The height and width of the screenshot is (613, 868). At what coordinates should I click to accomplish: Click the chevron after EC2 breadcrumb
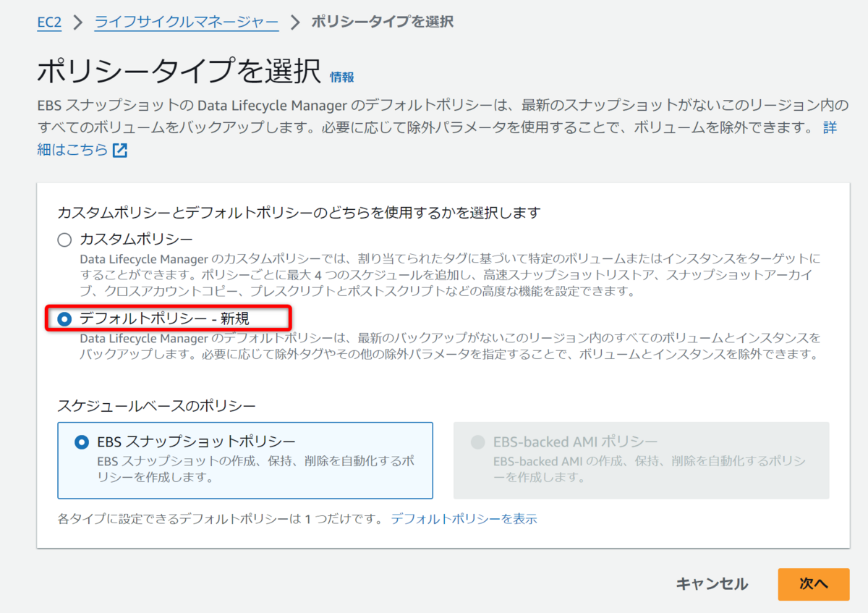(78, 22)
